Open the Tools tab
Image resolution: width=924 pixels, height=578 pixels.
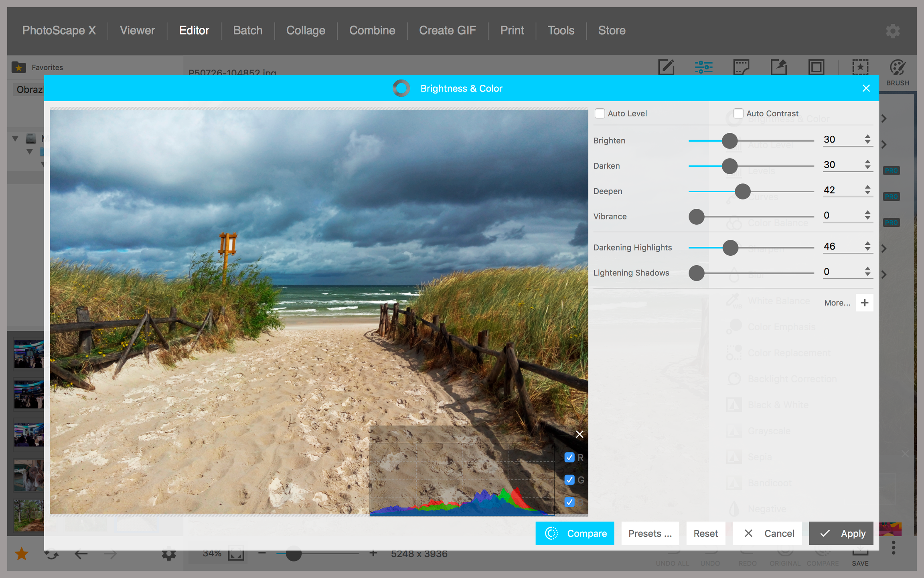point(561,31)
